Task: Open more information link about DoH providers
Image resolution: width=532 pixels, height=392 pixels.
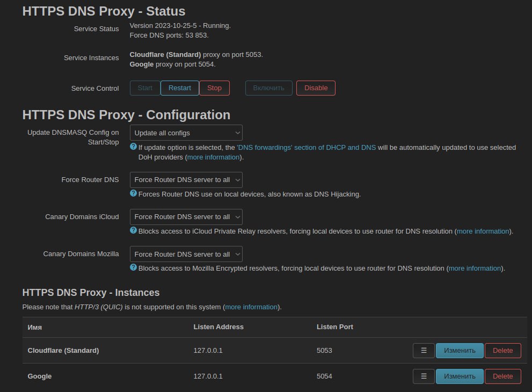Action: click(214, 157)
